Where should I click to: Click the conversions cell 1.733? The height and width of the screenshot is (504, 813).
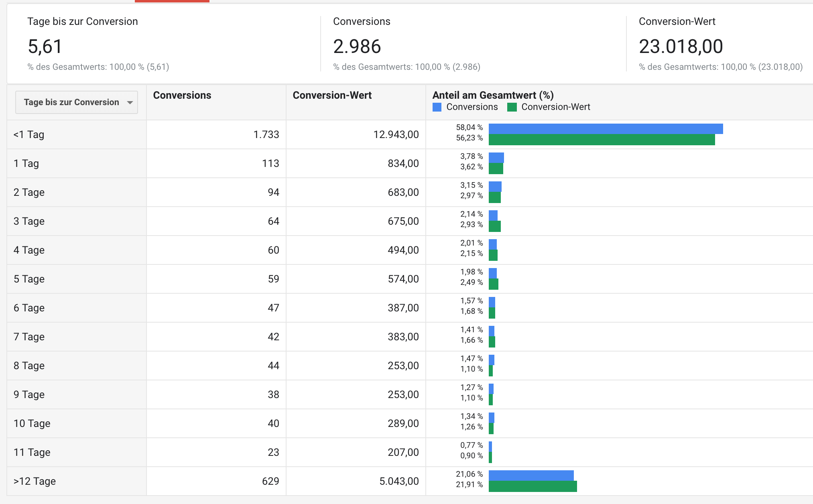coord(266,134)
